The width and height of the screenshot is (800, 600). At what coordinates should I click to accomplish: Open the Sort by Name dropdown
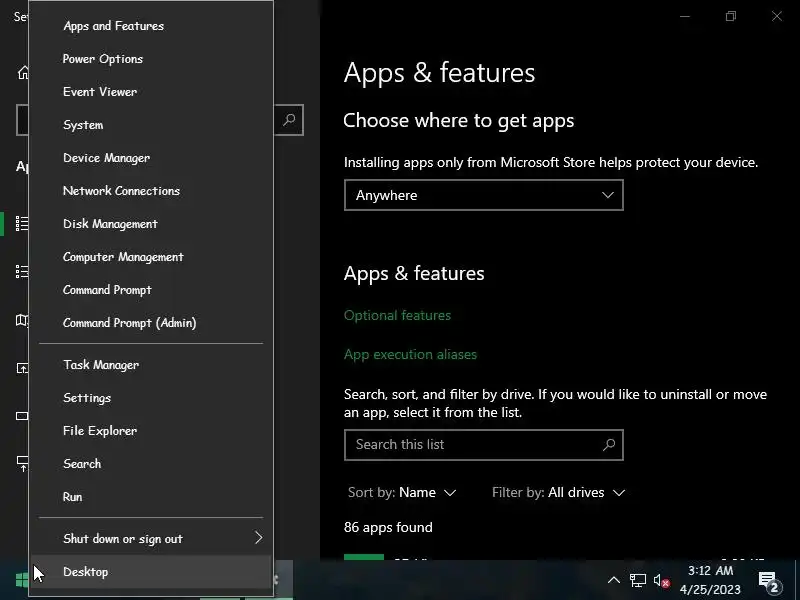[x=402, y=492]
